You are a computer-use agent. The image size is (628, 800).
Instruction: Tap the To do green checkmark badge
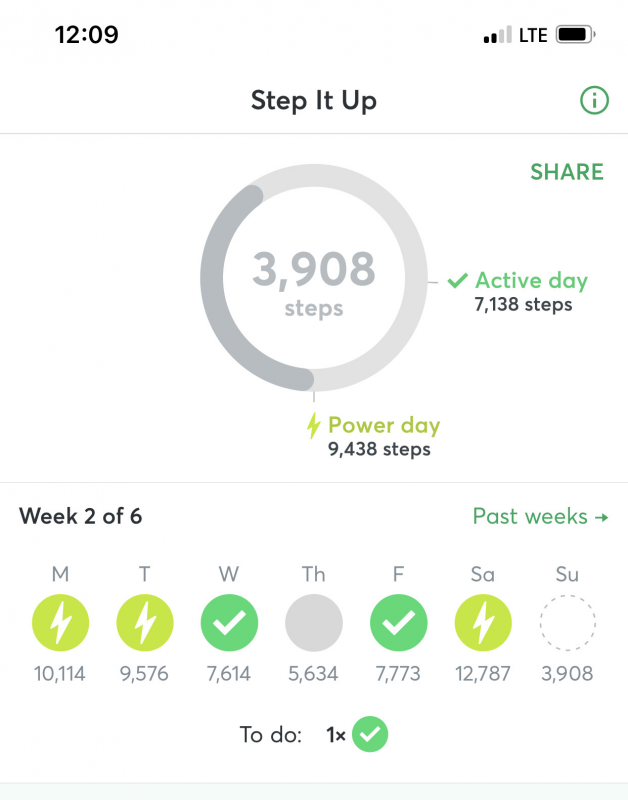pyautogui.click(x=370, y=734)
